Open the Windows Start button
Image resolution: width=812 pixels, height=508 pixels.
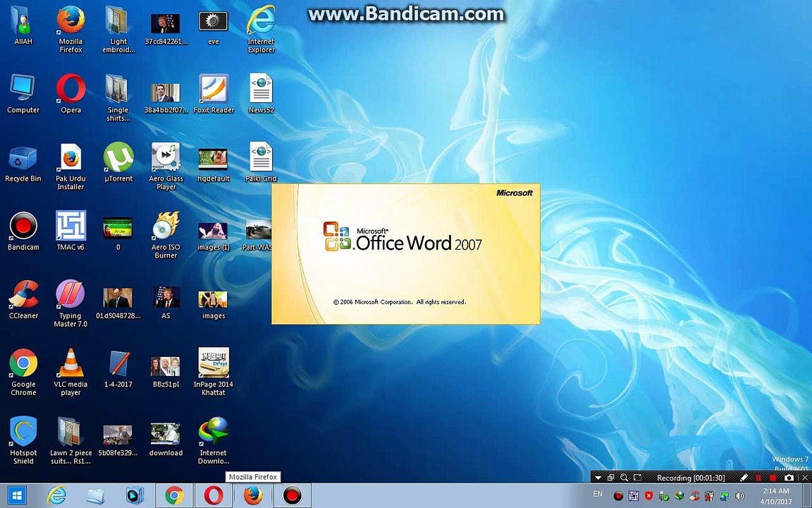coord(16,495)
